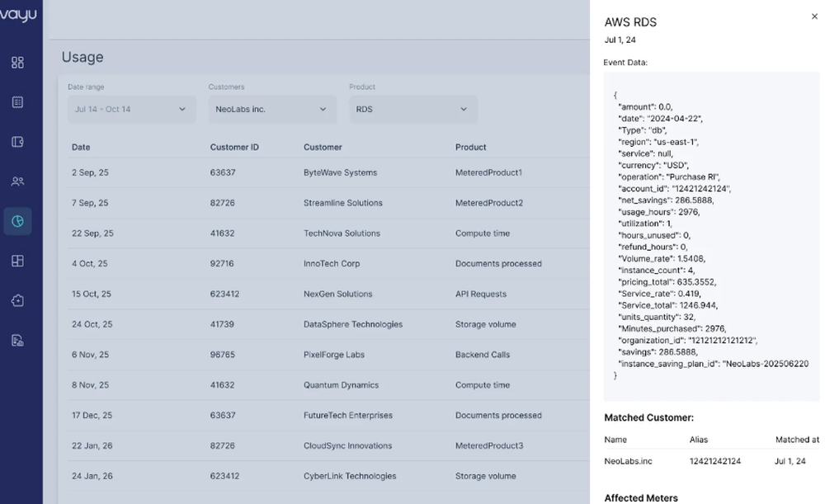The image size is (825, 504).
Task: Open the Reports document icon in sidebar
Action: [18, 340]
